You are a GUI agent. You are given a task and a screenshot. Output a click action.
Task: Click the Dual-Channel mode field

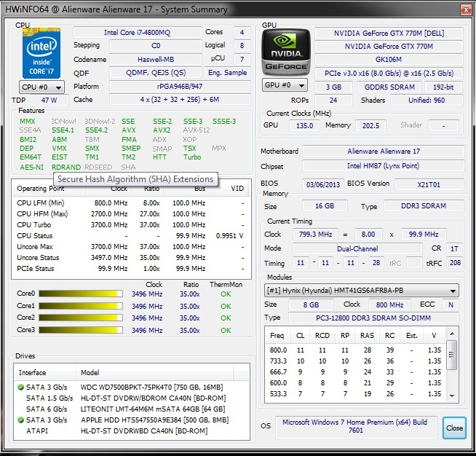357,249
